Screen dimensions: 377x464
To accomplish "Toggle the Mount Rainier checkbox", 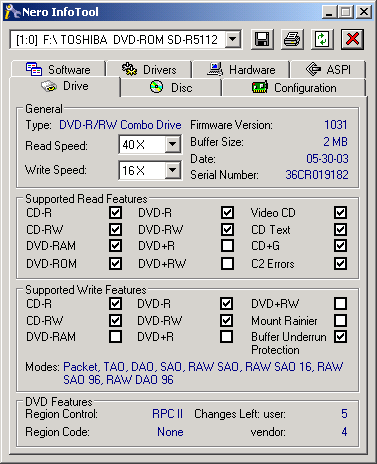I will pyautogui.click(x=340, y=320).
